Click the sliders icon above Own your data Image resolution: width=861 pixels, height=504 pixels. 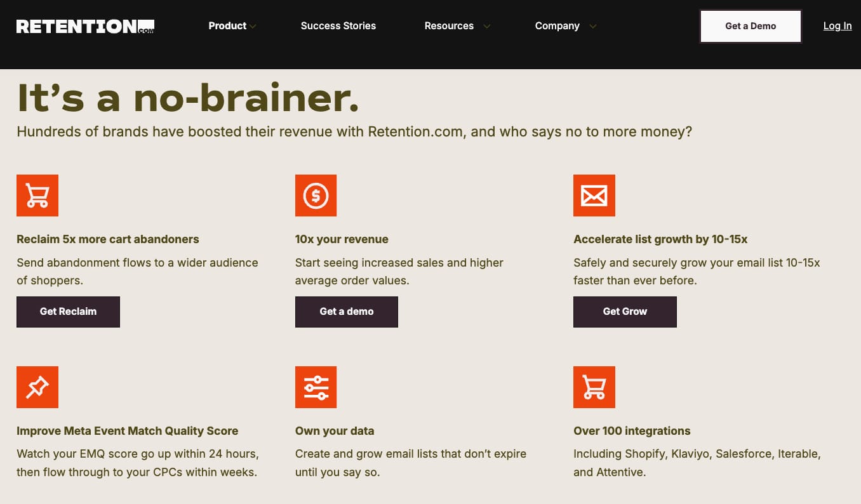pos(316,387)
